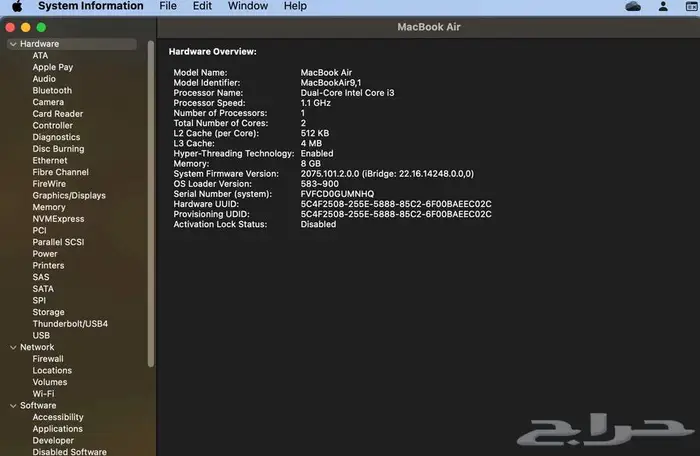Open the Window menu
The image size is (700, 456).
[x=248, y=6]
